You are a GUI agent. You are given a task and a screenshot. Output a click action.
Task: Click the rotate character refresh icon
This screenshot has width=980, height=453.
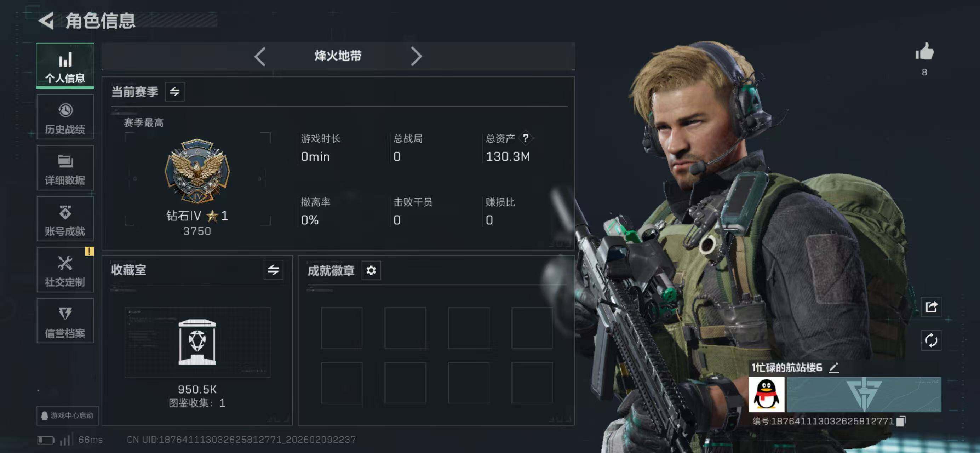(x=931, y=340)
